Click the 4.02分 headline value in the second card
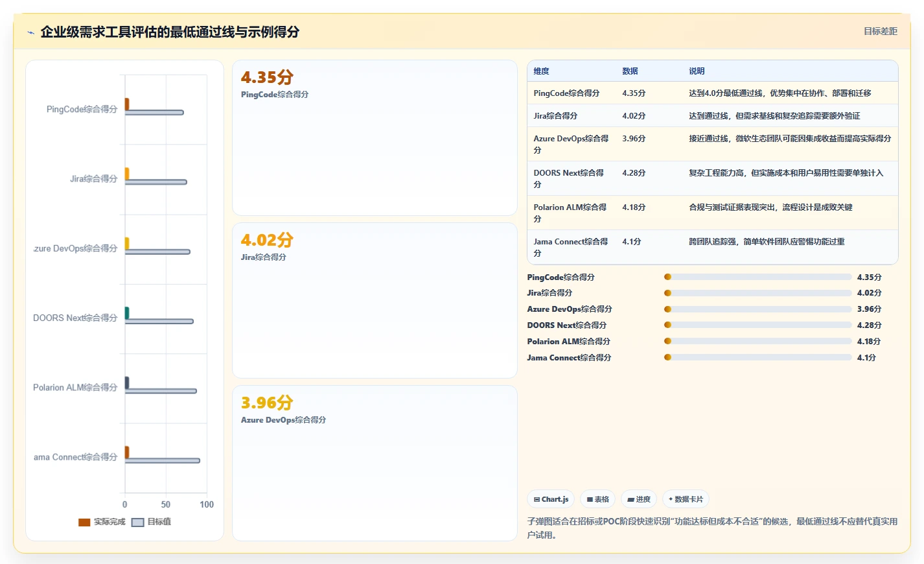The image size is (924, 564). (267, 240)
